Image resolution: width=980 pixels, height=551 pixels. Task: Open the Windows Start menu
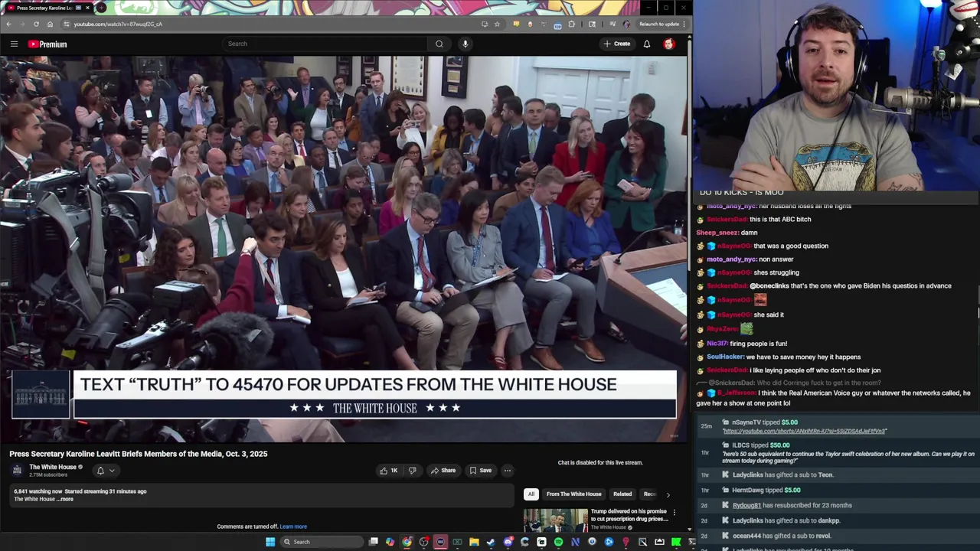[x=270, y=542]
